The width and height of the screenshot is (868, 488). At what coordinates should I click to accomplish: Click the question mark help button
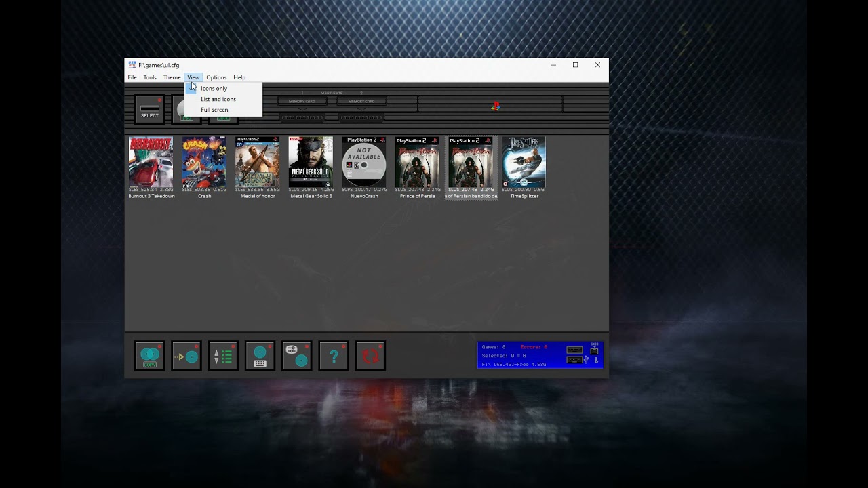coord(334,356)
